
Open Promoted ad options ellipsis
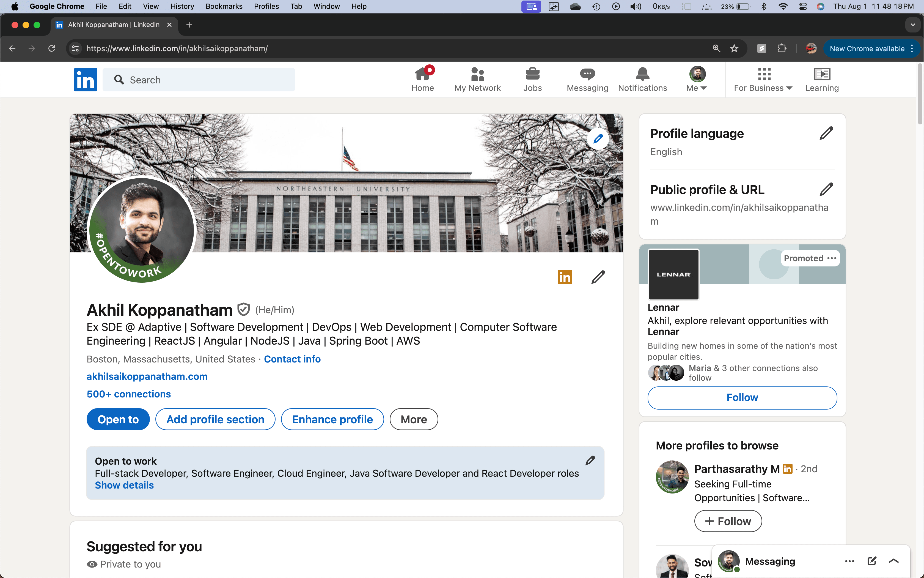832,258
